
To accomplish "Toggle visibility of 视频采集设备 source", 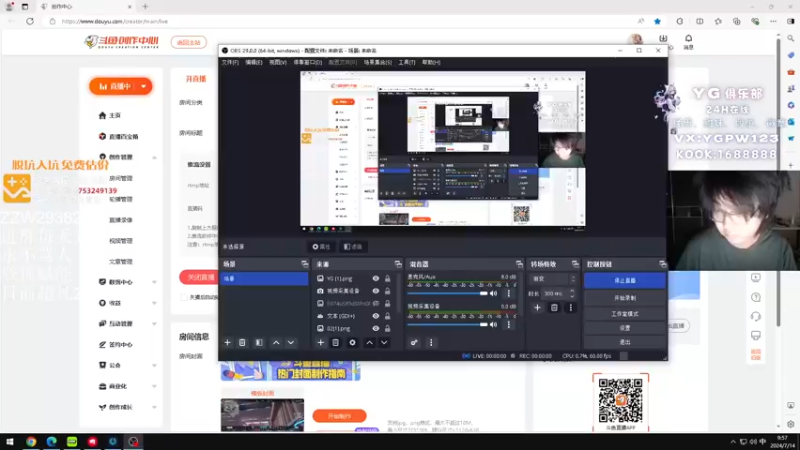I will (376, 291).
